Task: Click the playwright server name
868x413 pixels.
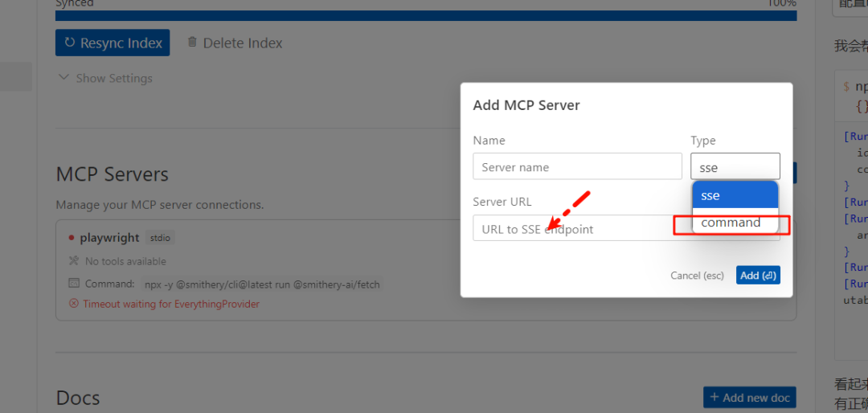Action: 109,238
